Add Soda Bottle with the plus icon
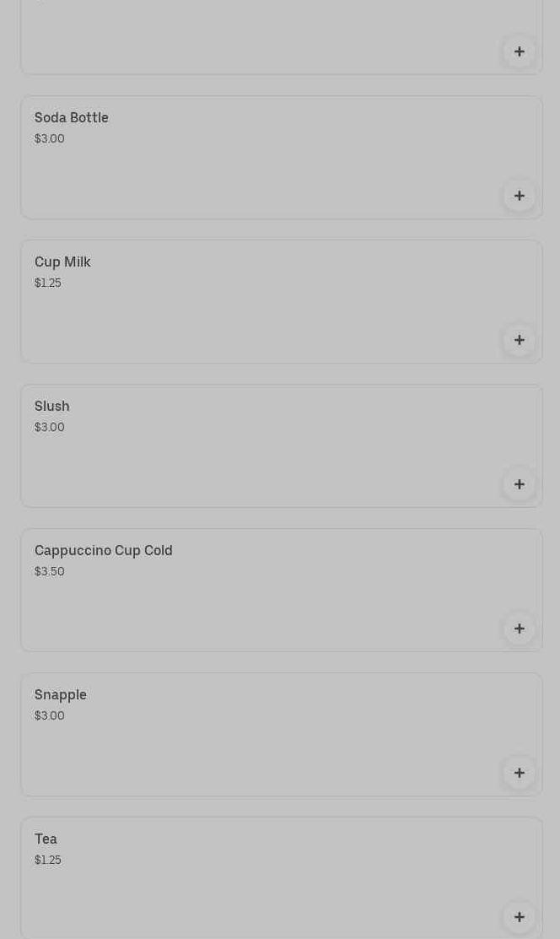Image resolution: width=560 pixels, height=939 pixels. 519,196
